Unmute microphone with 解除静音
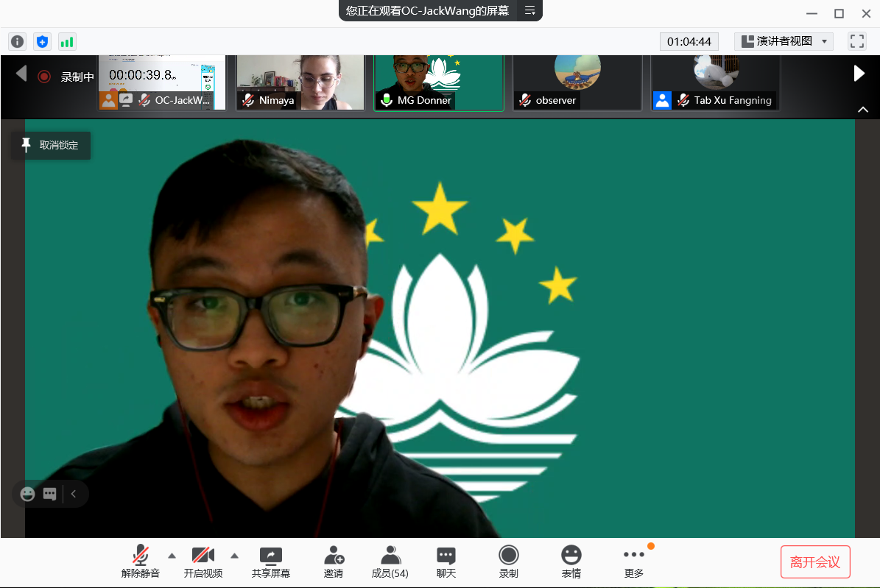 pyautogui.click(x=141, y=562)
